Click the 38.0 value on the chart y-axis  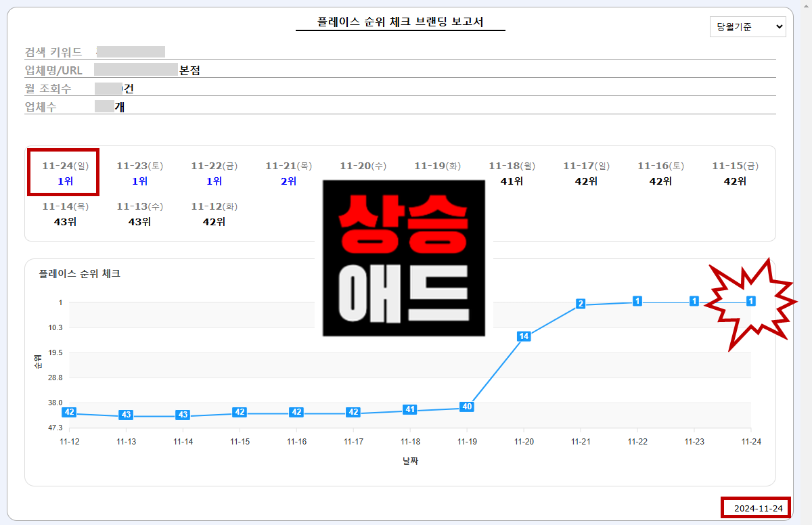pyautogui.click(x=55, y=403)
